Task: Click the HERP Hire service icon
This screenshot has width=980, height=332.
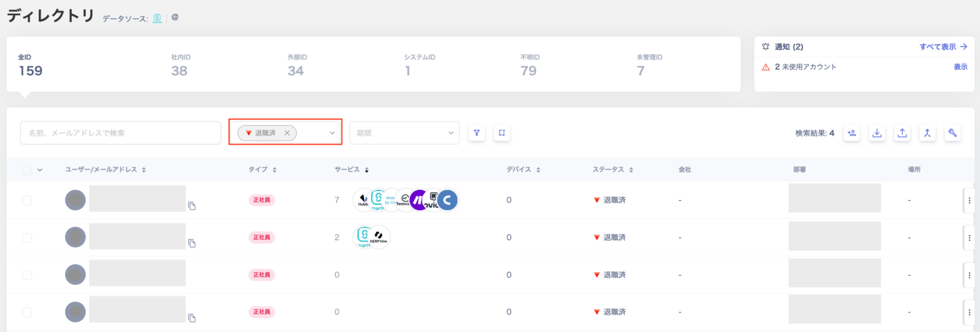Action: [x=379, y=237]
